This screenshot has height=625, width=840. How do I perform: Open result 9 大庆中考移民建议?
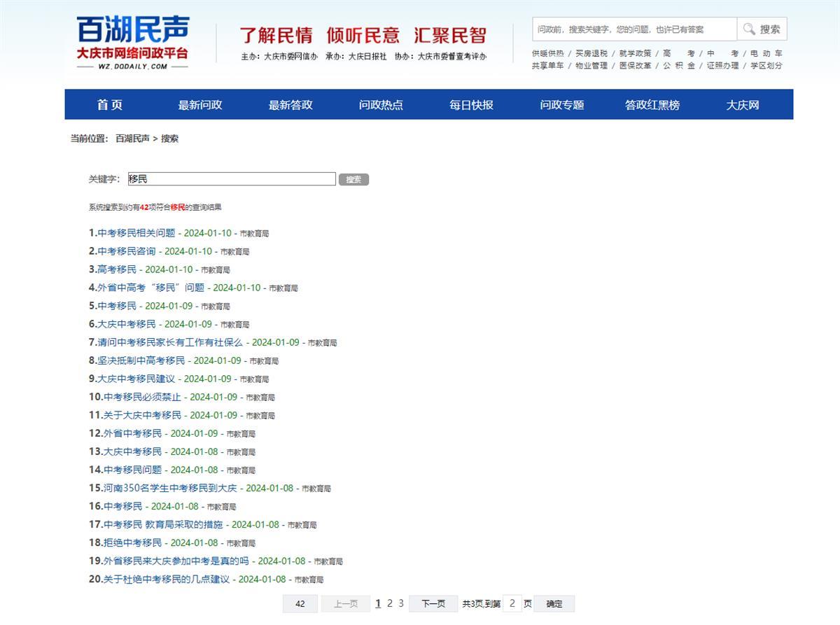[x=136, y=379]
